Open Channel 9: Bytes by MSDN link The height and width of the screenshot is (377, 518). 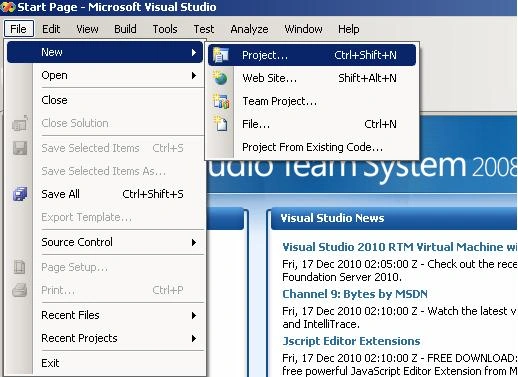coord(355,294)
